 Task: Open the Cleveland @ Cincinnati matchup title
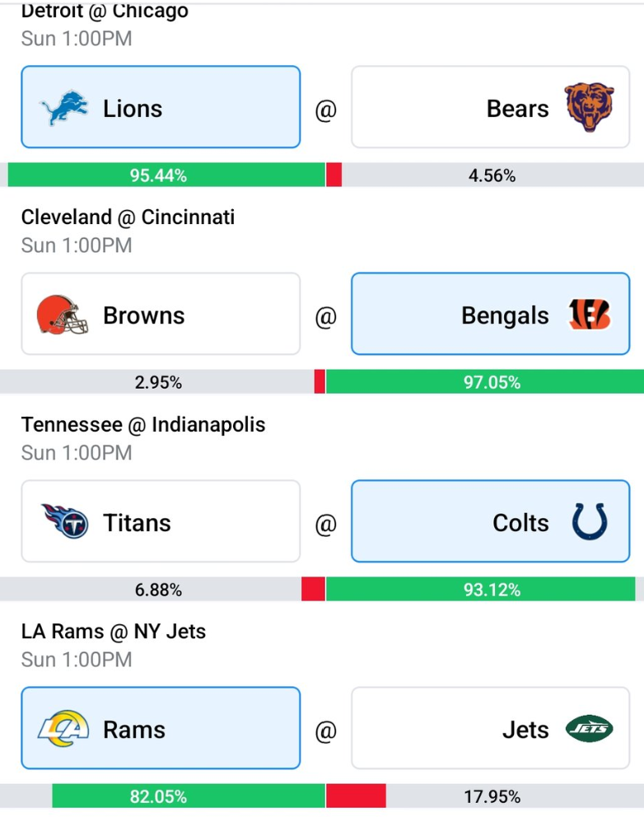pyautogui.click(x=128, y=217)
